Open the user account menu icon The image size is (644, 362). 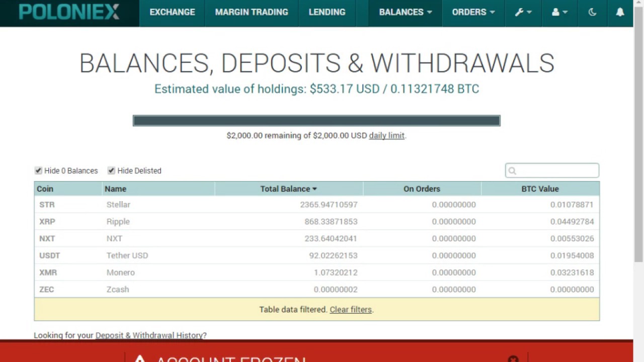[x=559, y=12]
